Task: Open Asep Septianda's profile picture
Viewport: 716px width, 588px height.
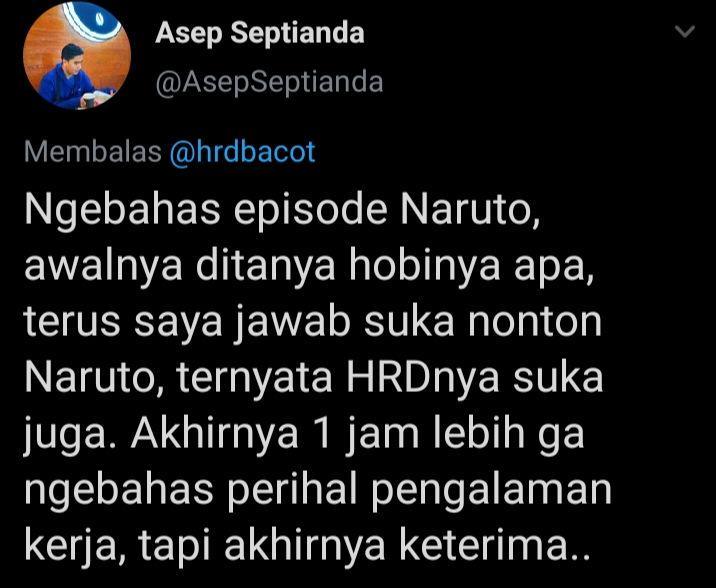Action: (x=77, y=55)
